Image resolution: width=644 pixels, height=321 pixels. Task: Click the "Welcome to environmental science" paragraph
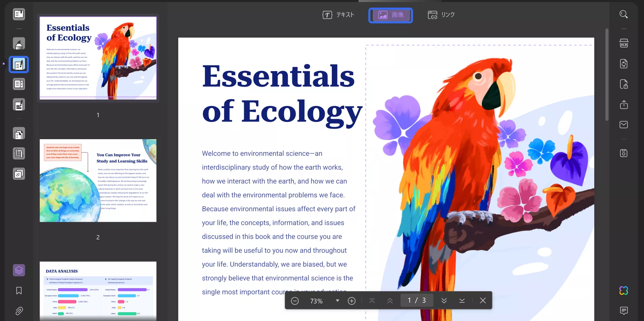click(279, 223)
